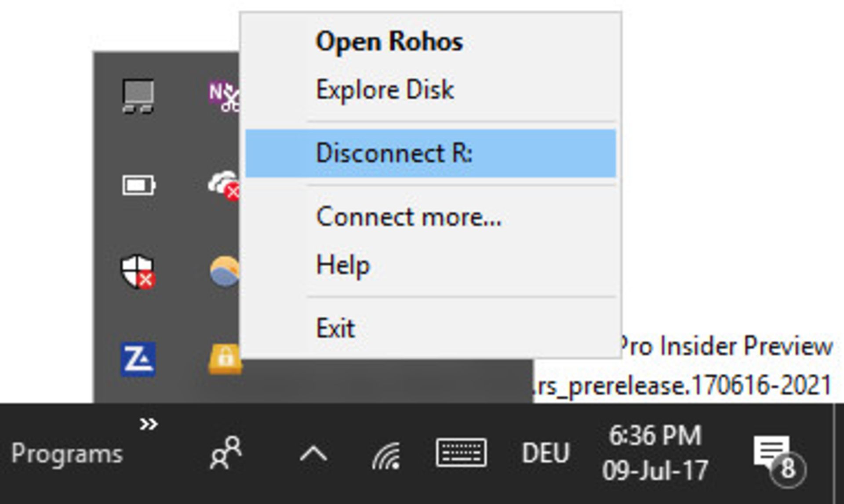Choose Explore Disk in the context menu

(384, 90)
